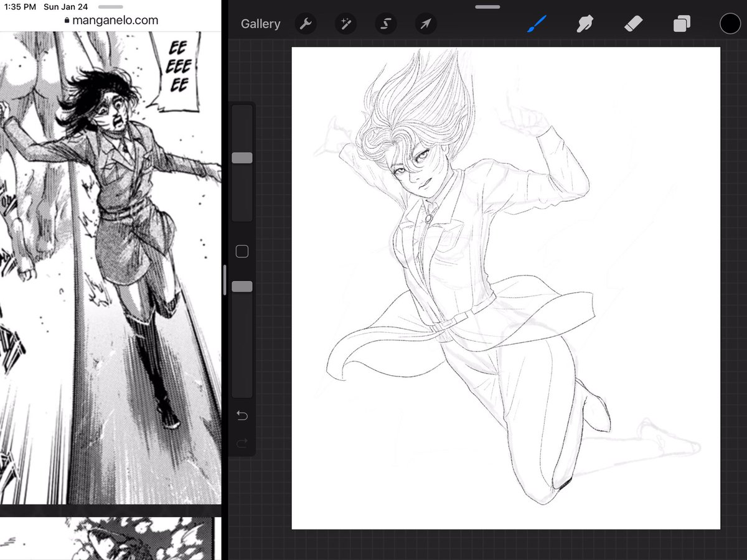Click the brush size slider handle
Viewport: 747px width, 560px height.
(242, 158)
